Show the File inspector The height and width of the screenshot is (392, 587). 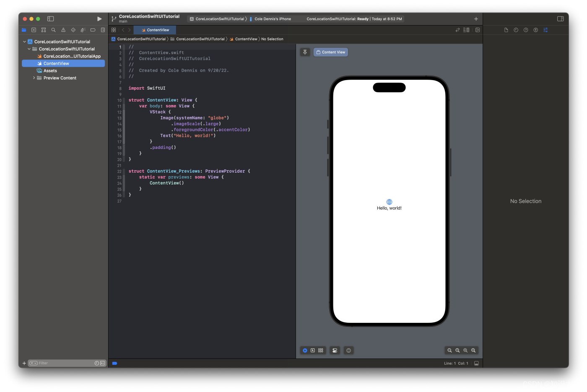(506, 30)
